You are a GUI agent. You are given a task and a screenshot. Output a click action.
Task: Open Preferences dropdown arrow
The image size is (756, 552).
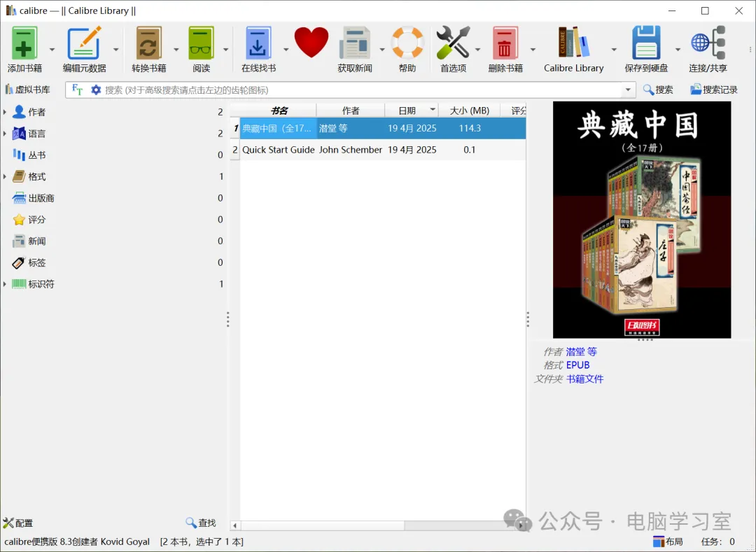pyautogui.click(x=478, y=49)
